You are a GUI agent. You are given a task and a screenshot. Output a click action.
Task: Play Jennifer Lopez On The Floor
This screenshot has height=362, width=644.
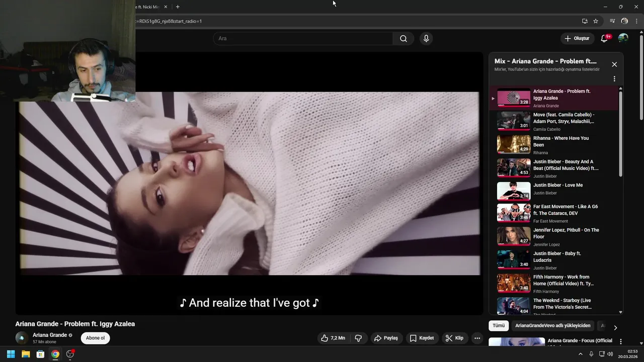click(554, 237)
